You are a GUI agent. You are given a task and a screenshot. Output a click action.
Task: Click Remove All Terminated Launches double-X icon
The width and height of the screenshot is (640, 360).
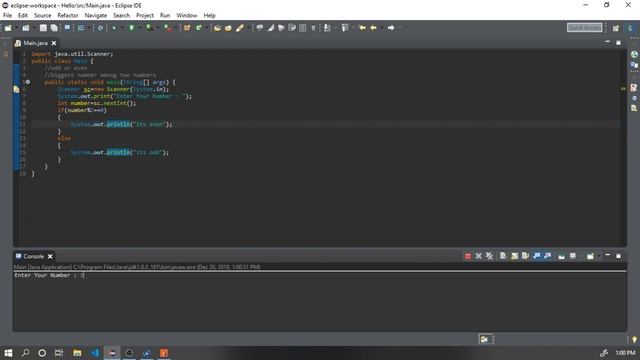[489, 256]
